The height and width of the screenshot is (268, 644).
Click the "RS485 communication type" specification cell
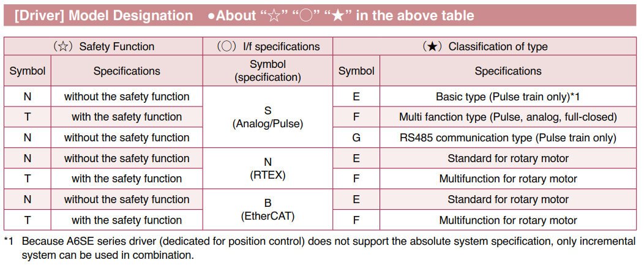point(507,138)
